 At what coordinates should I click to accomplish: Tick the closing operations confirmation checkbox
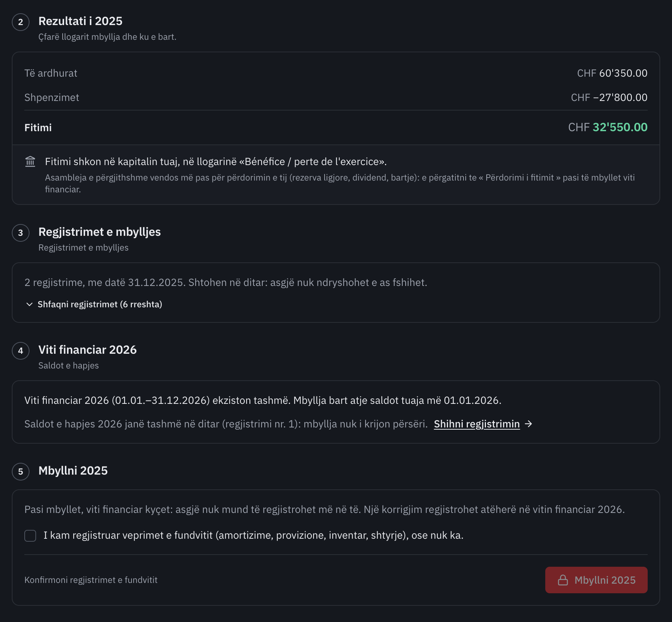(x=30, y=536)
